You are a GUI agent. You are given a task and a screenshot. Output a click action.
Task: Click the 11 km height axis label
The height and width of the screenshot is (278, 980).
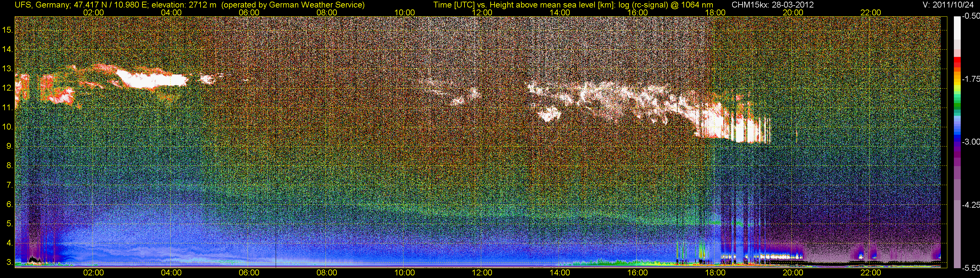7,107
